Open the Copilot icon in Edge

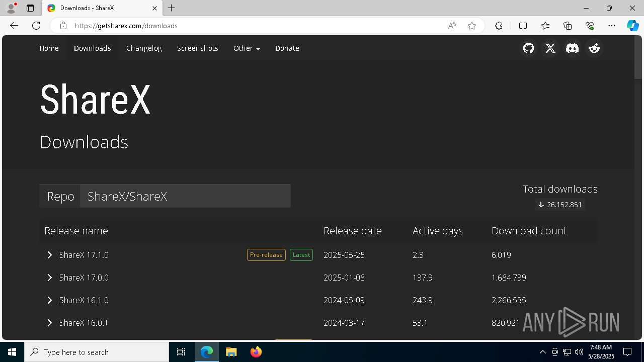coord(632,26)
